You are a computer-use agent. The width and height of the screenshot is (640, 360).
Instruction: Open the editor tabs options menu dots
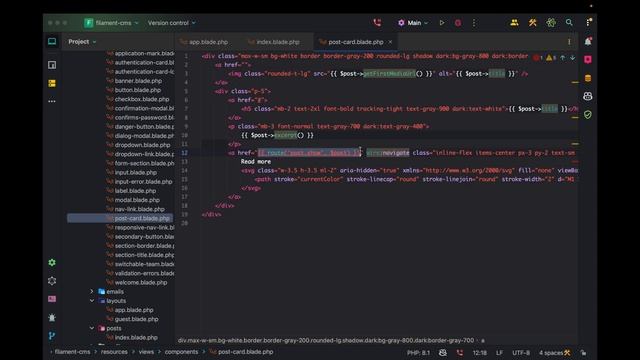point(569,42)
